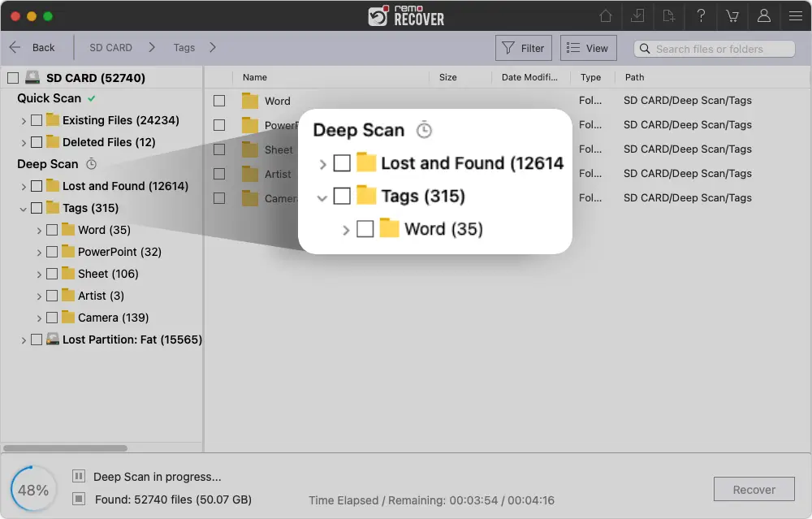Screen dimensions: 812x519
Task: Expand Lost and Found (12614) tree item
Action: pos(24,186)
